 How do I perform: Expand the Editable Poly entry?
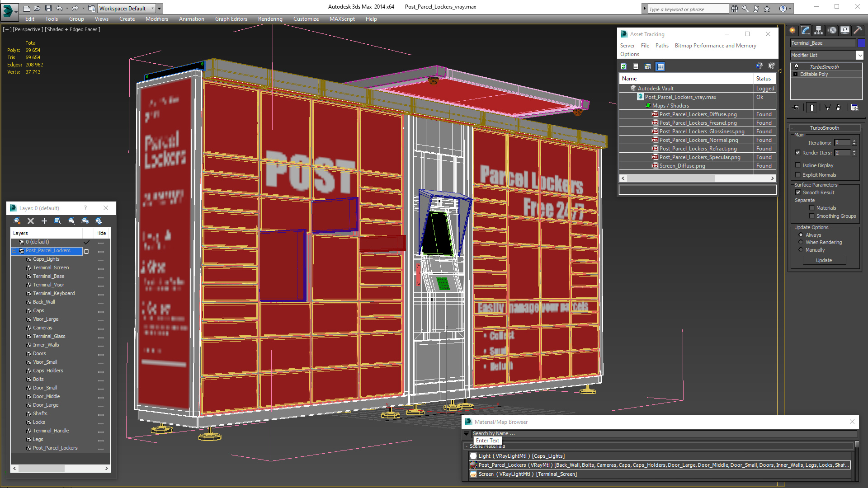click(796, 74)
